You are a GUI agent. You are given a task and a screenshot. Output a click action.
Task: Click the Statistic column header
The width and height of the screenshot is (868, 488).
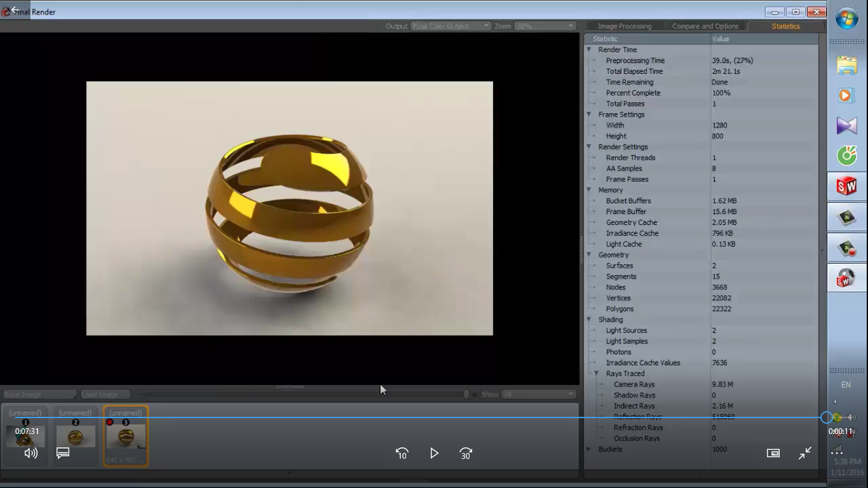pyautogui.click(x=647, y=39)
